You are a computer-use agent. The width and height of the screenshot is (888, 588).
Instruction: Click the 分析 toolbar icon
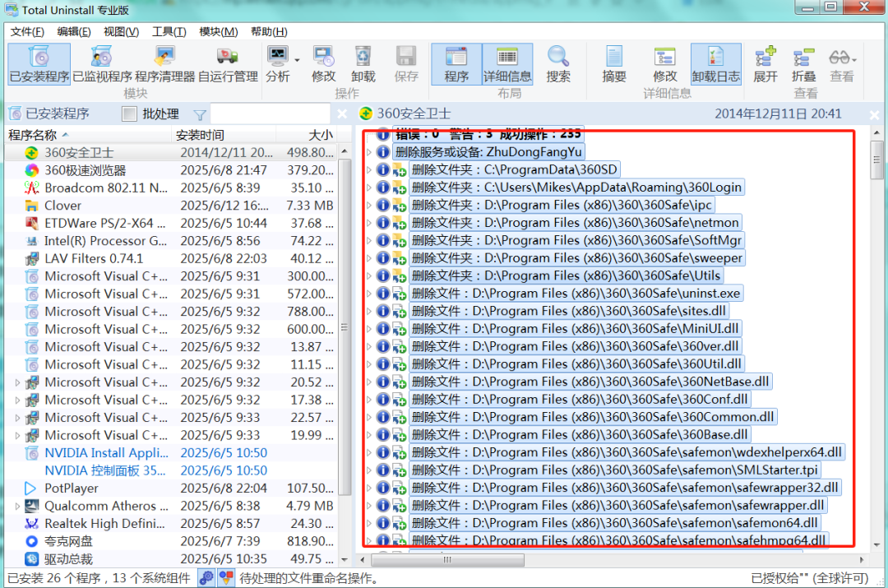click(x=278, y=64)
